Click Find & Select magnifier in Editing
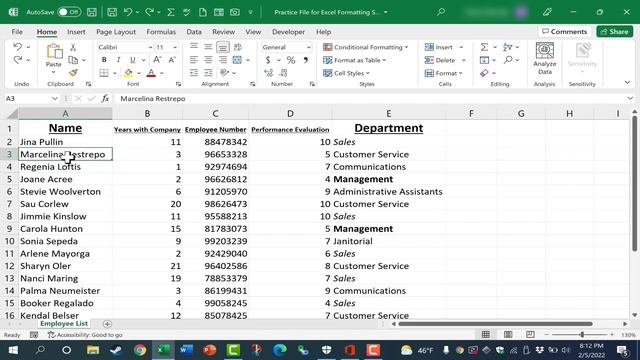Viewport: 640px width, 360px height. [x=508, y=60]
